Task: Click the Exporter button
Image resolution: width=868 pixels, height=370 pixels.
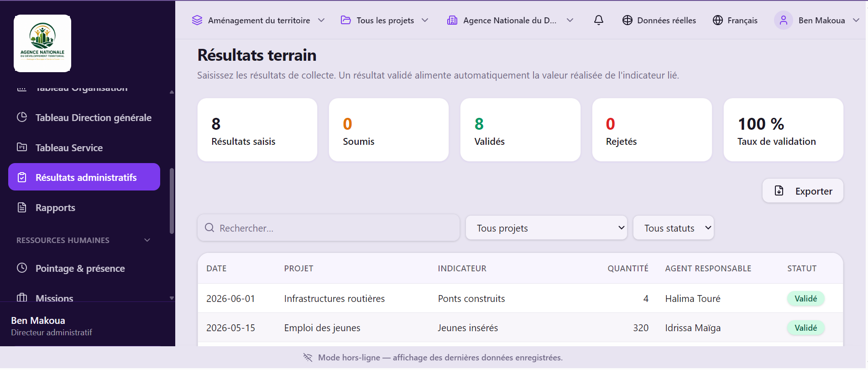Action: [803, 190]
